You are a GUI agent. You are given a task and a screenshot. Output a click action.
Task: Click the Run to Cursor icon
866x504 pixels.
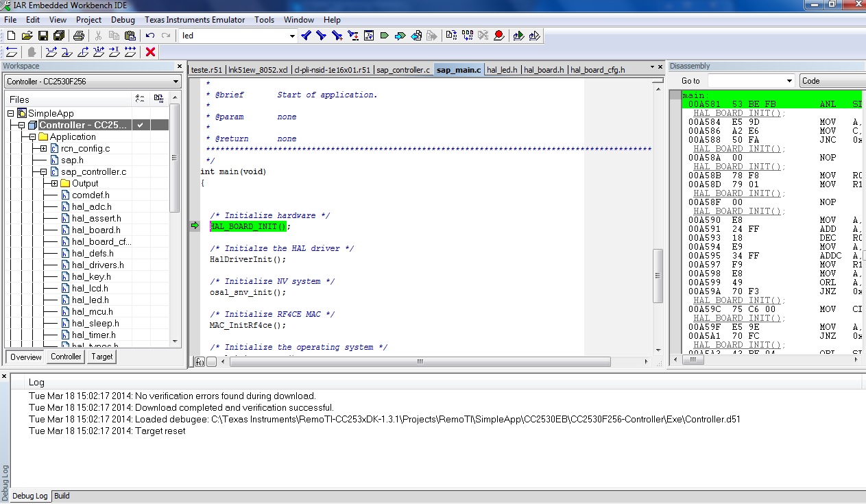[114, 52]
